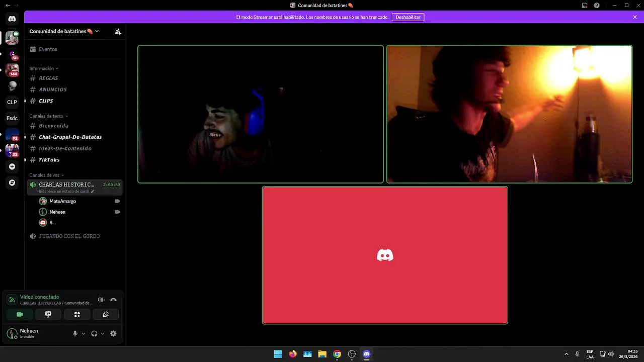644x362 pixels.
Task: Click the invite people icon
Action: point(118,31)
